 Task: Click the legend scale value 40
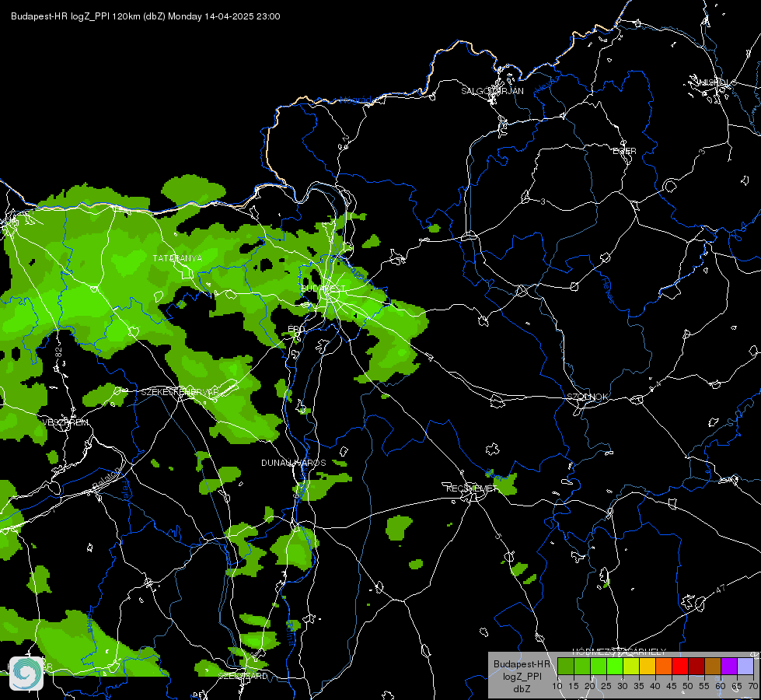655,686
